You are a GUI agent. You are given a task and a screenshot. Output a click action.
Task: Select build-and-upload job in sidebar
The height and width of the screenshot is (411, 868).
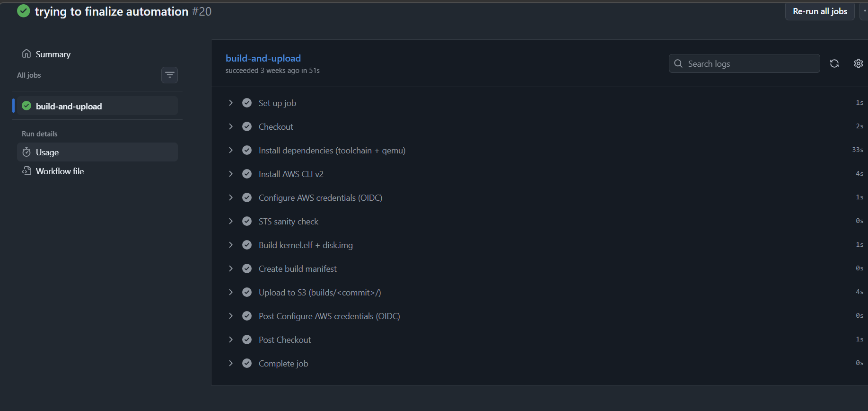[97, 106]
